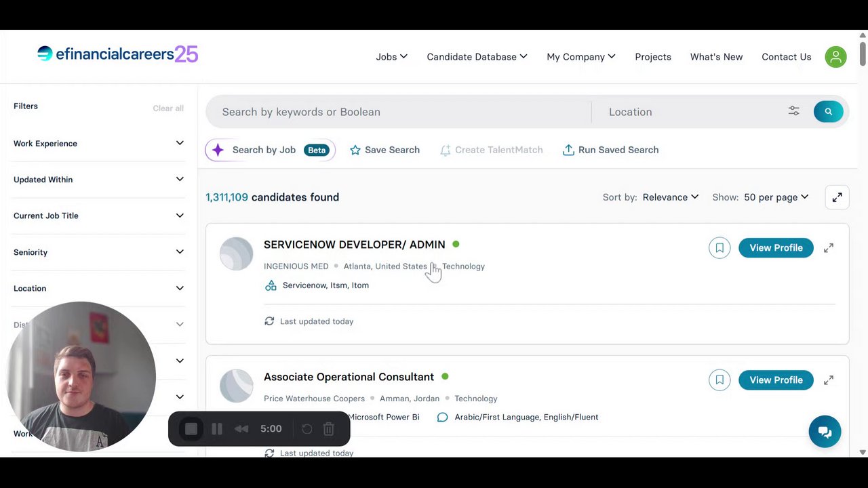The image size is (868, 488).
Task: Click Arabic/First Language, English/Fluent text
Action: (526, 417)
